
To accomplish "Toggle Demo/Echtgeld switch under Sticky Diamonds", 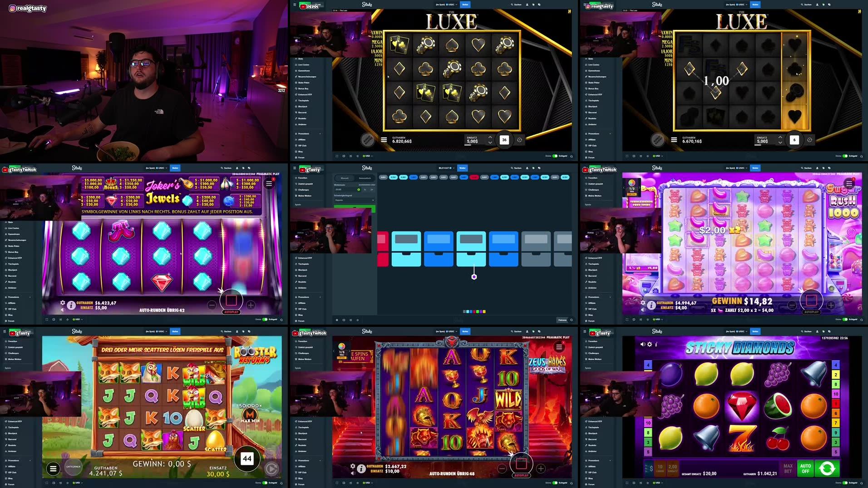I will point(845,483).
